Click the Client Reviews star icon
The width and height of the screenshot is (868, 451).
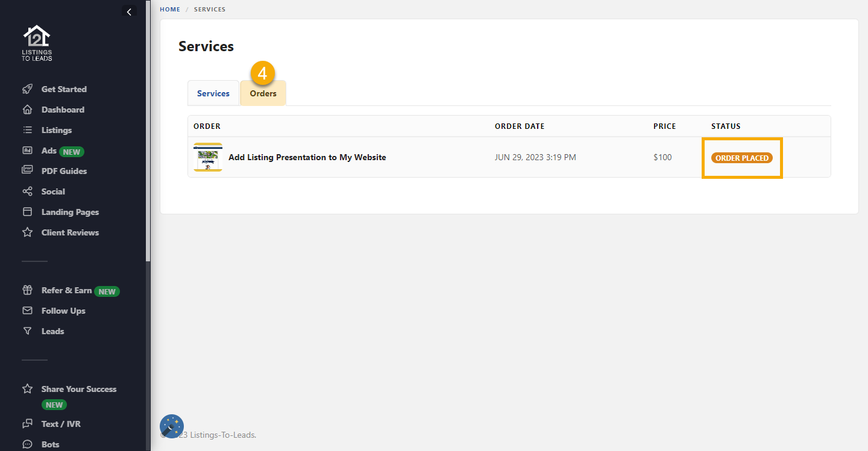pyautogui.click(x=27, y=232)
